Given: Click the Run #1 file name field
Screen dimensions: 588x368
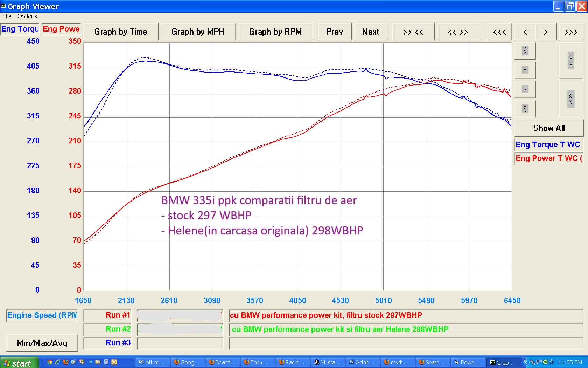Looking at the screenshot, I should [x=180, y=315].
